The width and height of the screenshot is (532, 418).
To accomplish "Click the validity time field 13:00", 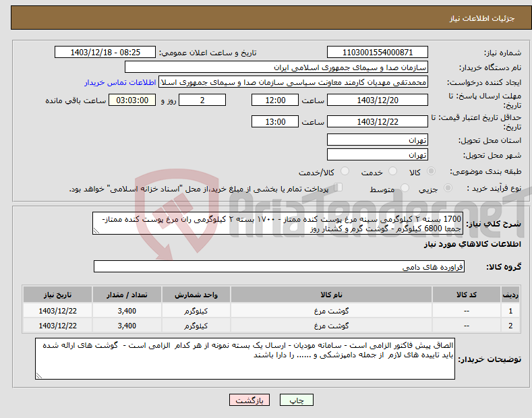I will click(275, 121).
